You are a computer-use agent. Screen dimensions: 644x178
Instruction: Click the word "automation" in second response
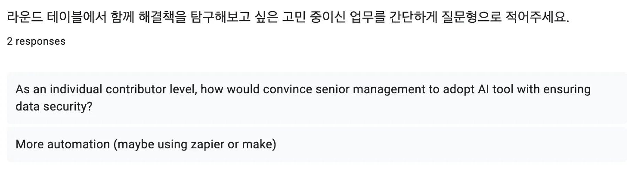78,144
